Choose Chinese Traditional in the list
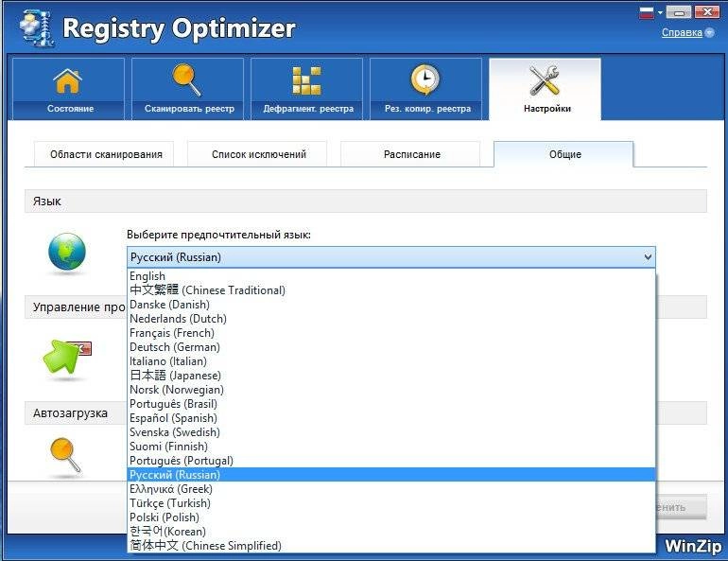The image size is (728, 561). click(x=390, y=290)
